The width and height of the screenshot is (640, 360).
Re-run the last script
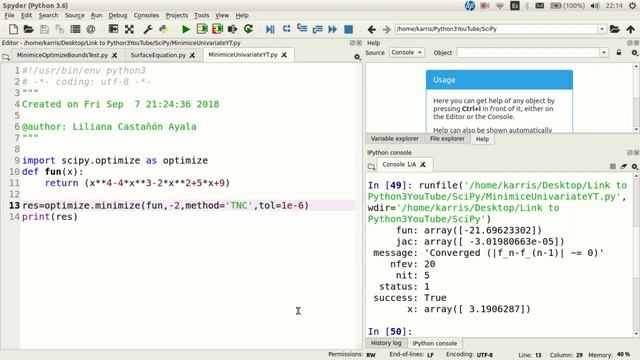tap(248, 29)
